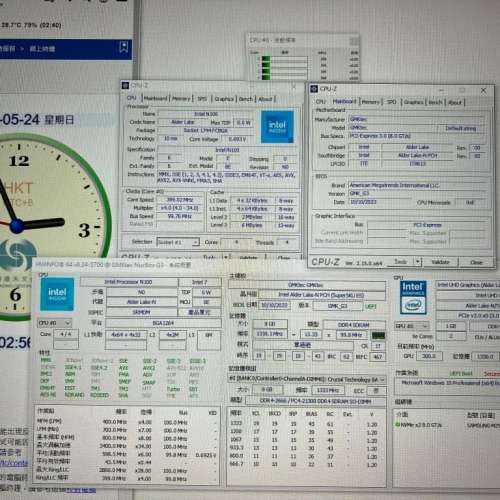Open SPD tab in the left CPU-Z window

(202, 99)
